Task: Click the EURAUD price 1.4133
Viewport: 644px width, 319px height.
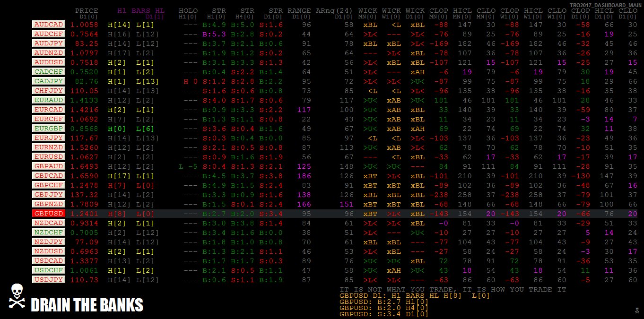Action: click(x=84, y=100)
